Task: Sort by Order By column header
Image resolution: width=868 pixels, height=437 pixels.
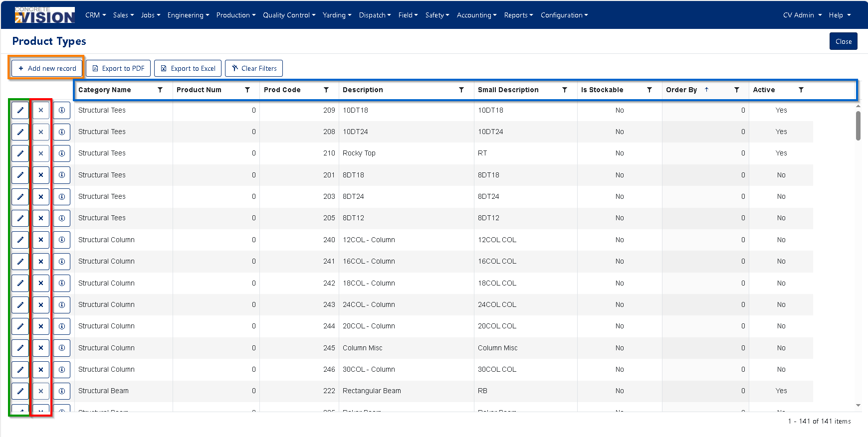Action: (681, 90)
